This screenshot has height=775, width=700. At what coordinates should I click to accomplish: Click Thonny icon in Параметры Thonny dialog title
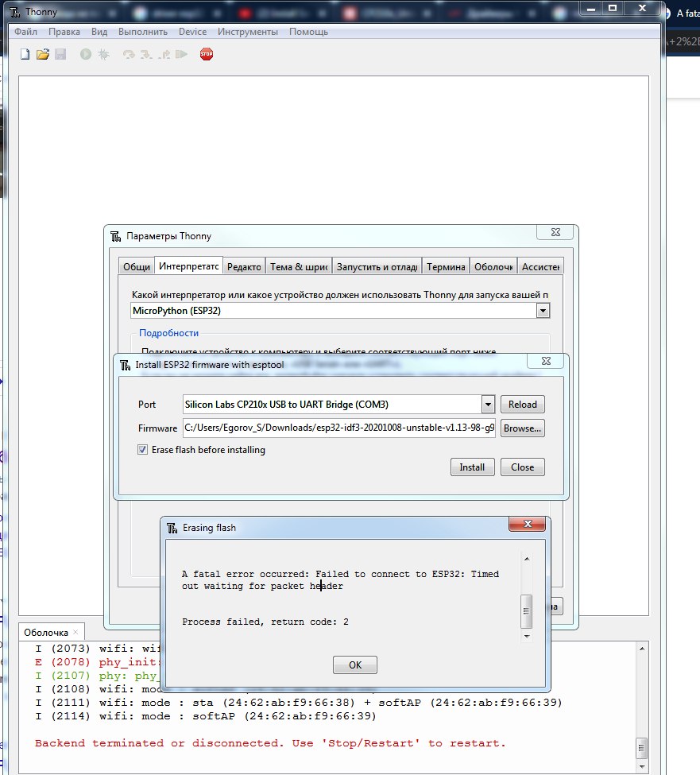pyautogui.click(x=115, y=236)
